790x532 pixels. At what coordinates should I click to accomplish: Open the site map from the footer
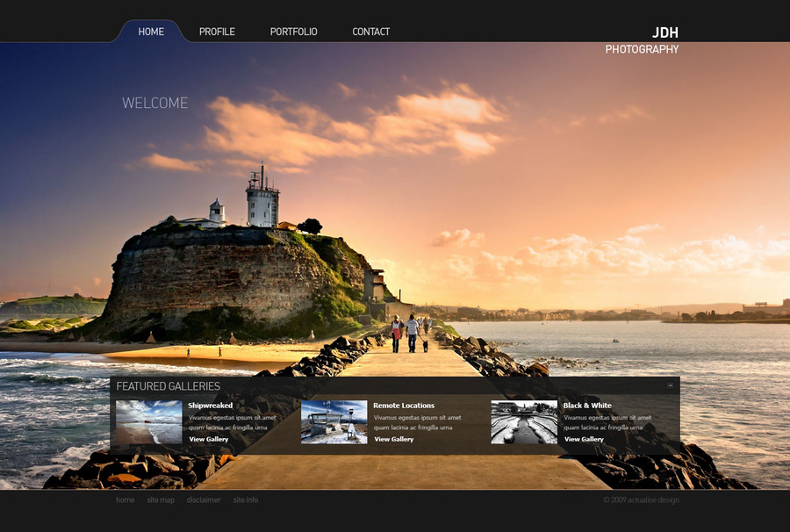tap(160, 500)
